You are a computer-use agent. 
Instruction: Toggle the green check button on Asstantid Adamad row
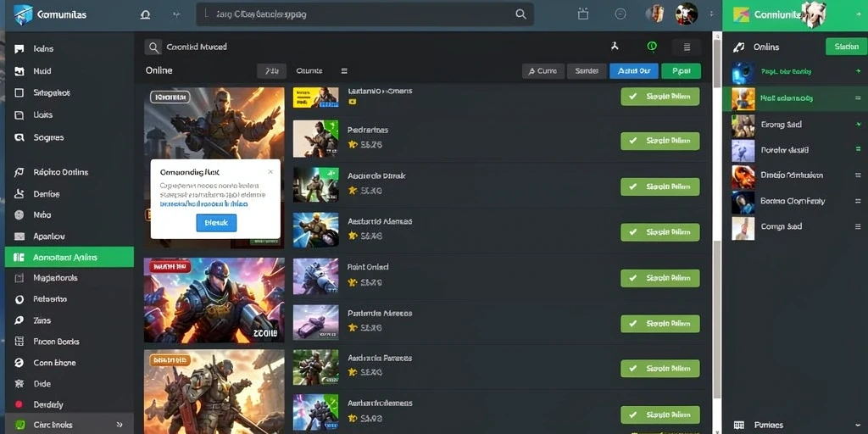[x=659, y=232]
